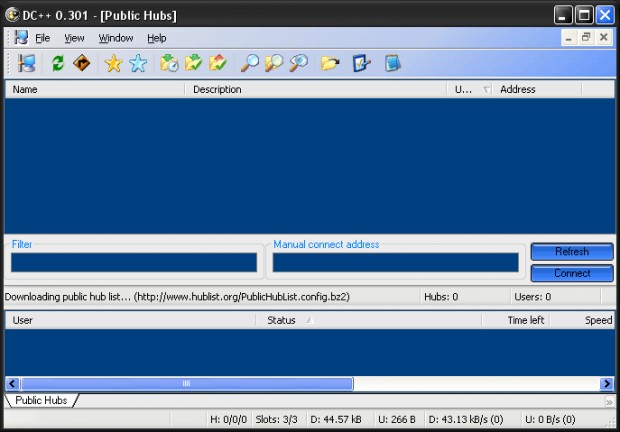Viewport: 620px width, 432px height.
Task: Sort hubs by Description column
Action: click(x=316, y=89)
